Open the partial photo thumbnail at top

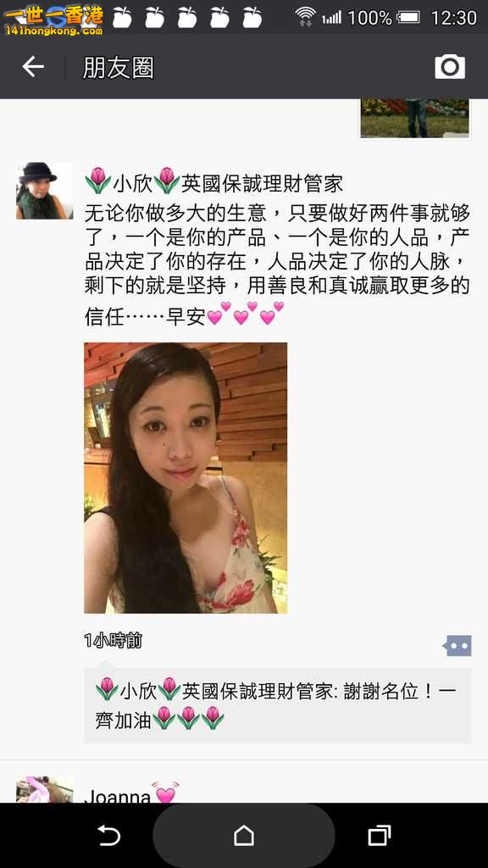(414, 118)
